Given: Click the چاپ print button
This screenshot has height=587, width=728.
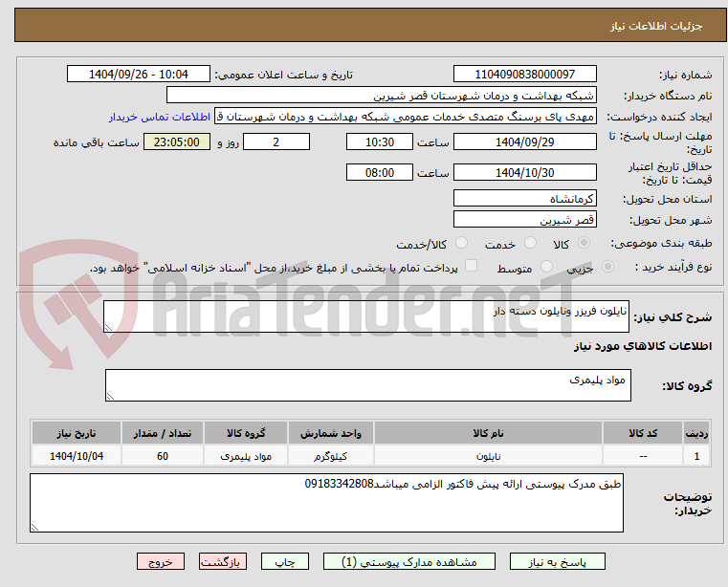Looking at the screenshot, I should click(285, 561).
